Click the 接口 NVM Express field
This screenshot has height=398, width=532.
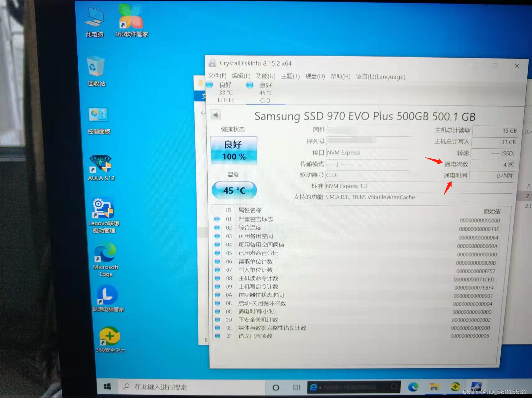pyautogui.click(x=369, y=152)
